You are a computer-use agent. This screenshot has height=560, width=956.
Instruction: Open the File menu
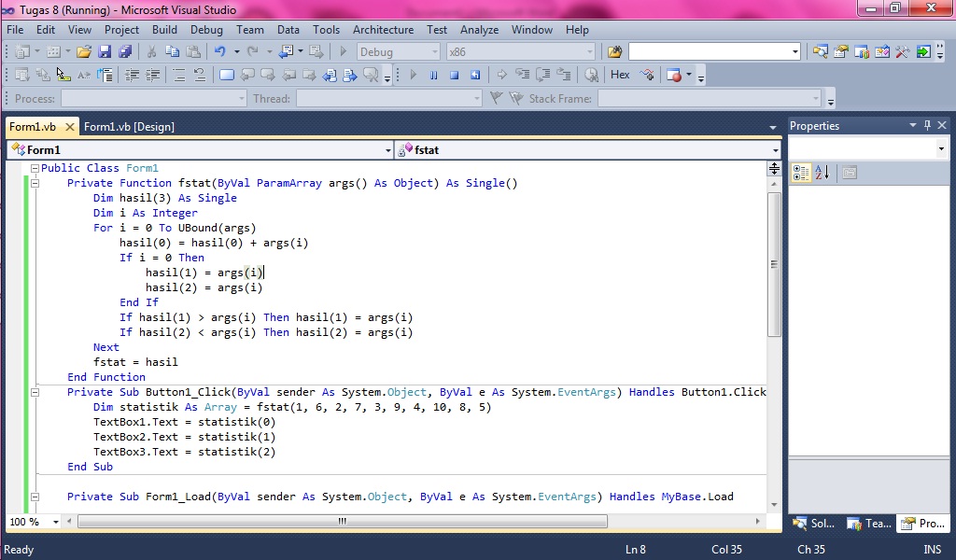coord(15,29)
